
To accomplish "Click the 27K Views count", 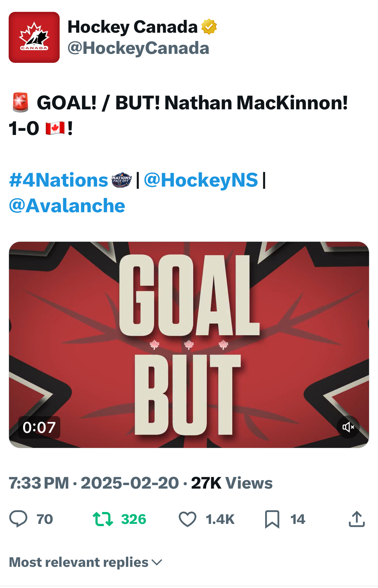I will pos(231,483).
